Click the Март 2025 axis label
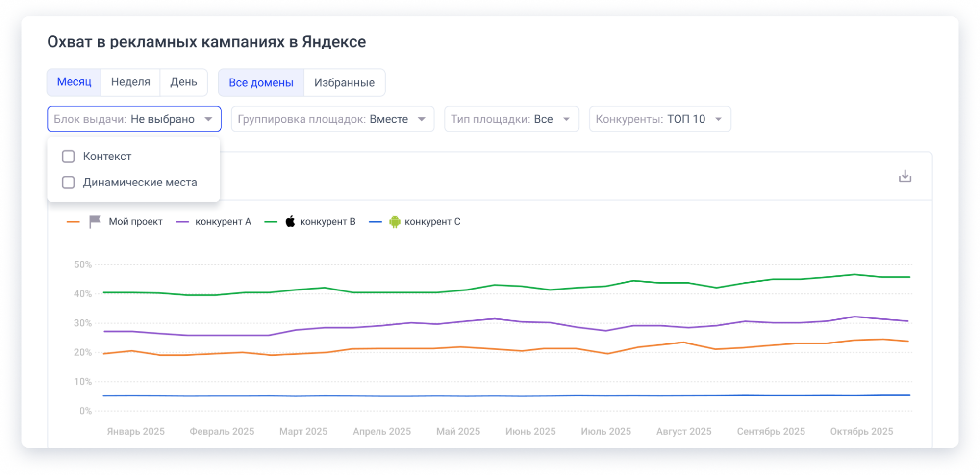This screenshot has width=980, height=475. (x=303, y=431)
